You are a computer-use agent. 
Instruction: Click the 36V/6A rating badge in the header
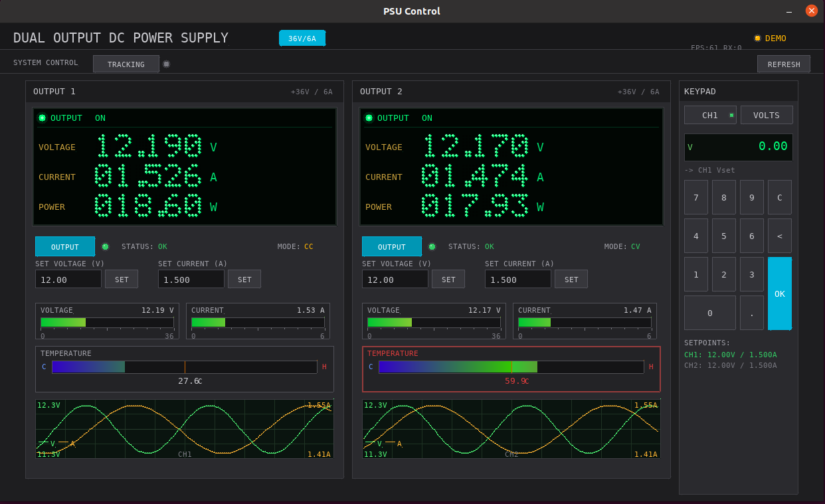302,38
